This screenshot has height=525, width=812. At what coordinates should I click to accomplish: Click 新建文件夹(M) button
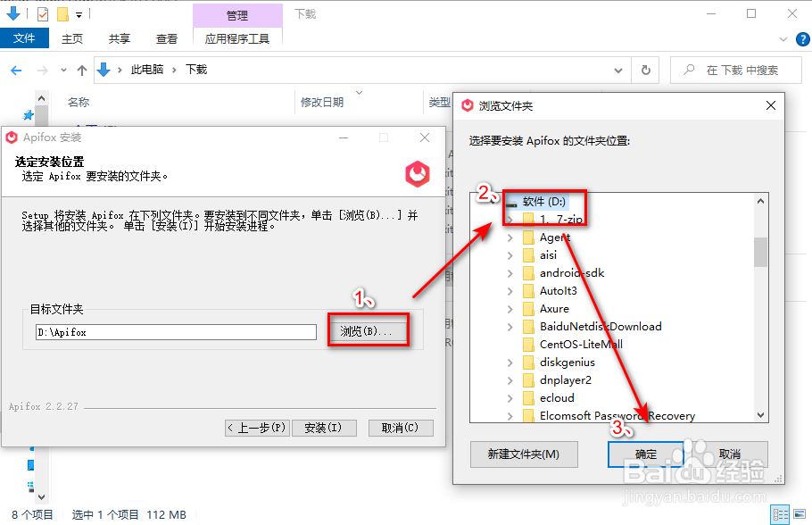click(x=524, y=454)
